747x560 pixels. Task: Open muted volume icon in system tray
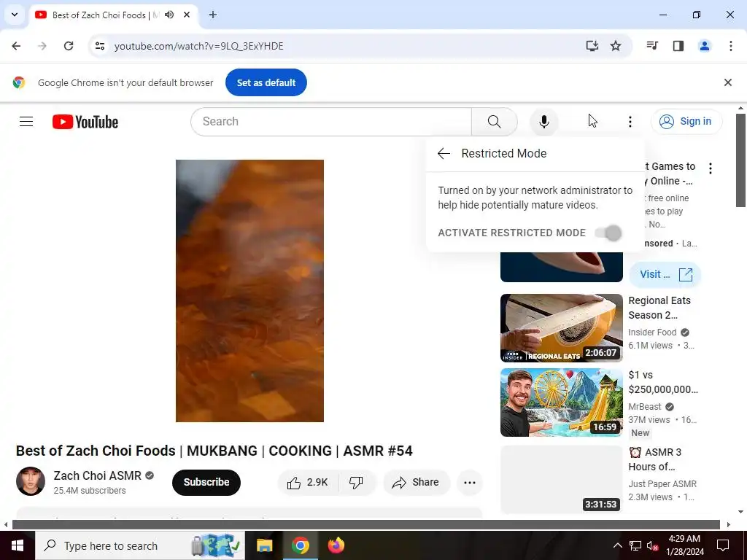click(651, 545)
